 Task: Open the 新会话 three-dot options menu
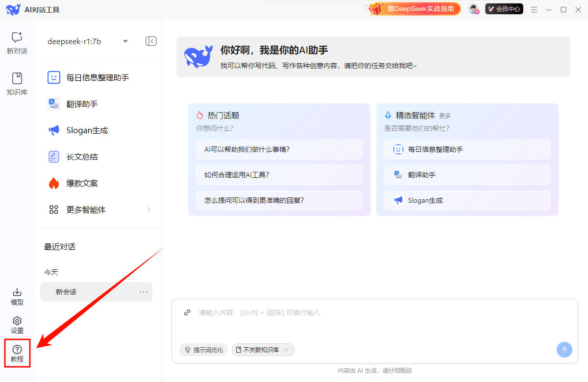[144, 292]
